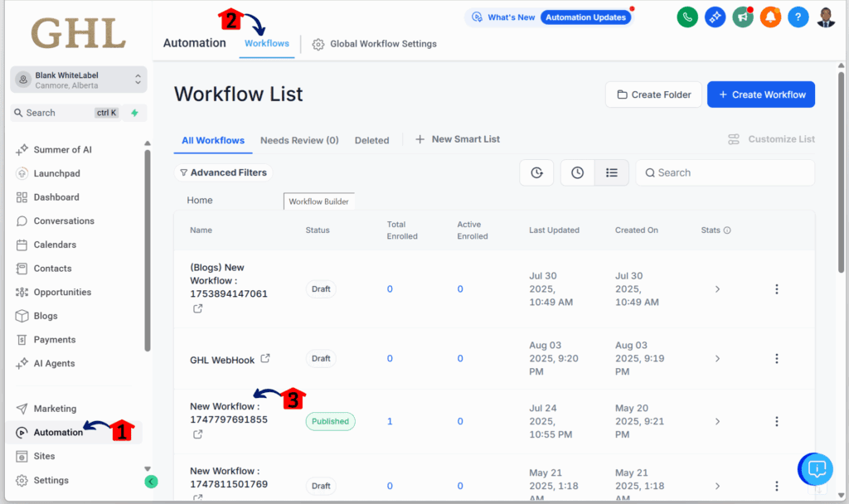Click the What's New icon
Screen dimensions: 849x504
pos(477,17)
